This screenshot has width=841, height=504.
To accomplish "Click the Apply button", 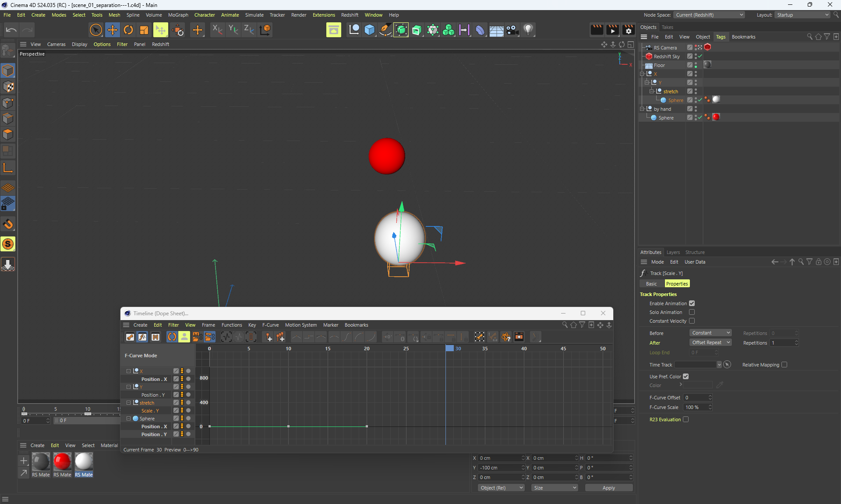I will click(608, 488).
